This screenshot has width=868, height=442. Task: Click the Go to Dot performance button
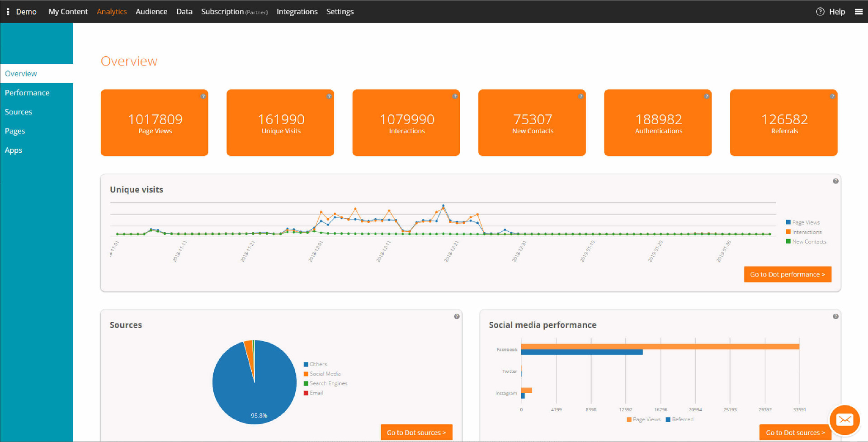click(x=788, y=274)
